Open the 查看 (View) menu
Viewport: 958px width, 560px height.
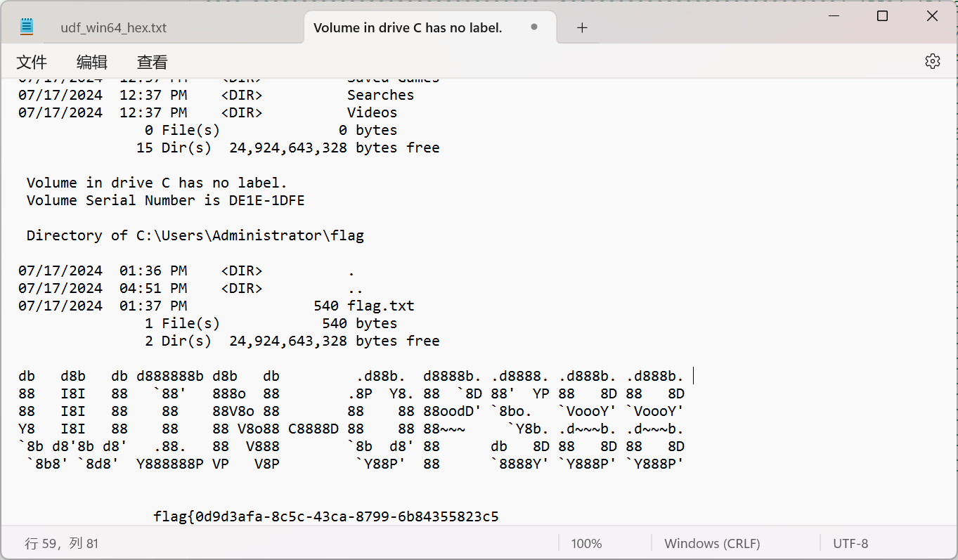click(153, 62)
